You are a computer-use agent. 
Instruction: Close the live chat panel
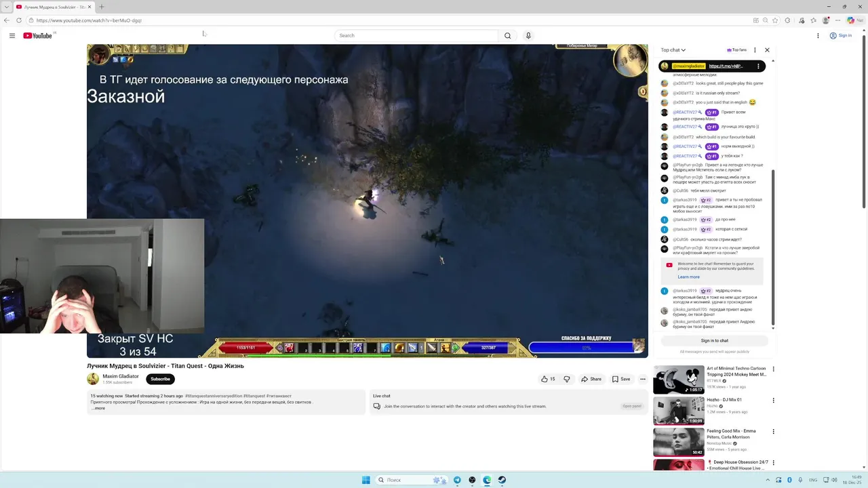(767, 50)
